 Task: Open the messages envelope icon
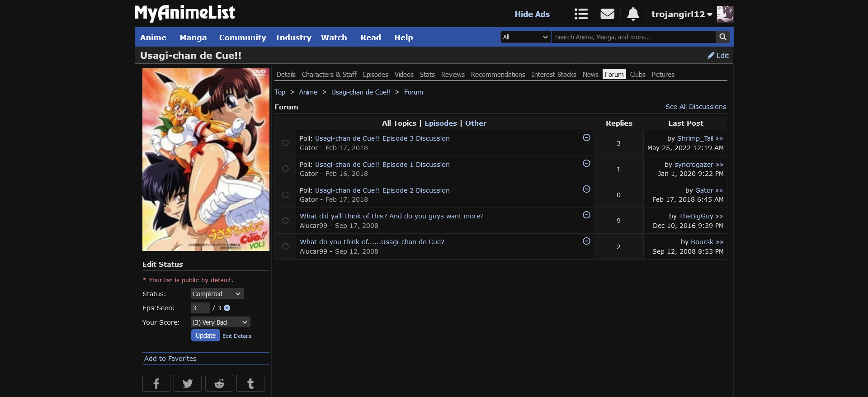click(x=607, y=14)
